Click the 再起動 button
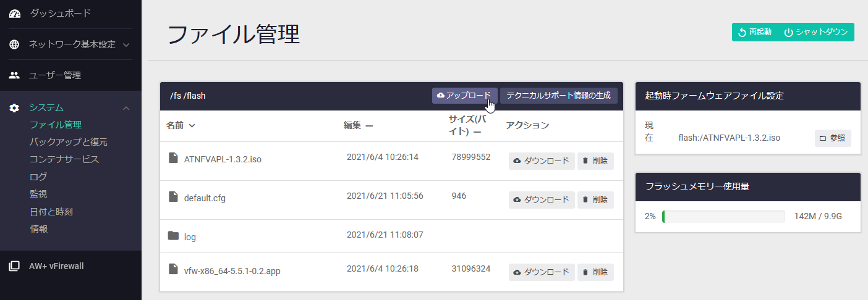 (755, 32)
